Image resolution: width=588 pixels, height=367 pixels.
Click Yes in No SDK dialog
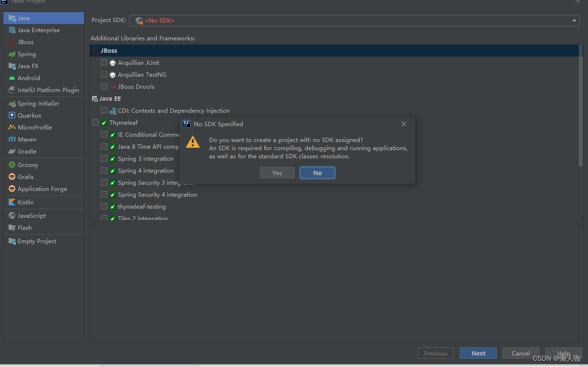click(x=277, y=173)
